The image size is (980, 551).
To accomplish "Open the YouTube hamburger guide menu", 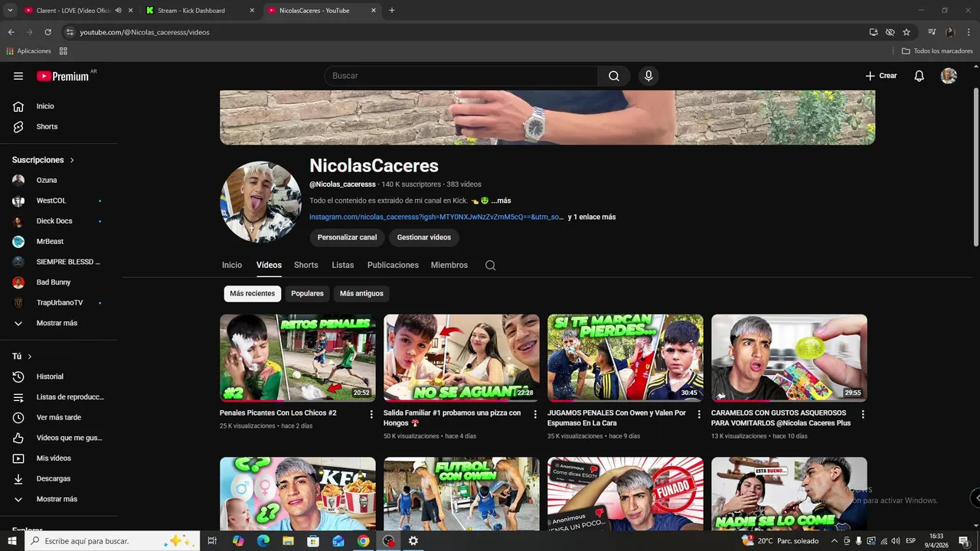I will pyautogui.click(x=18, y=76).
